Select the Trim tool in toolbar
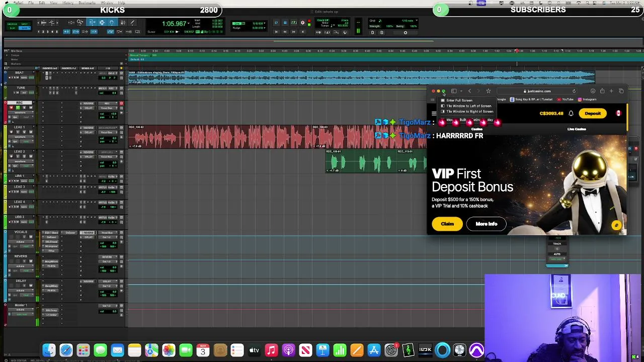 (92, 22)
